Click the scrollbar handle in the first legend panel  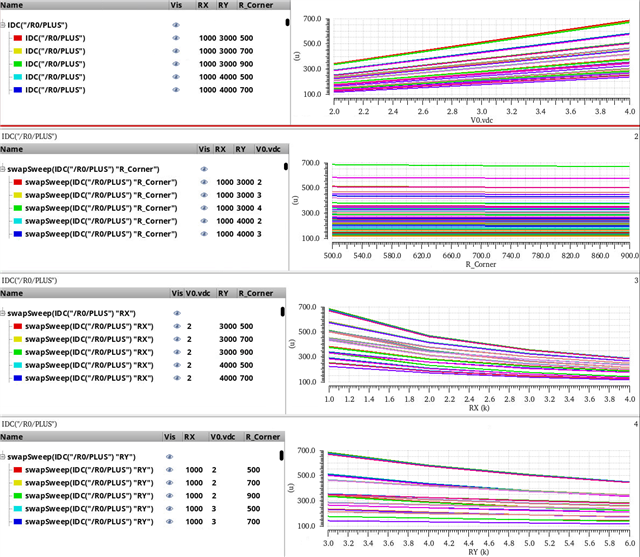(287, 21)
